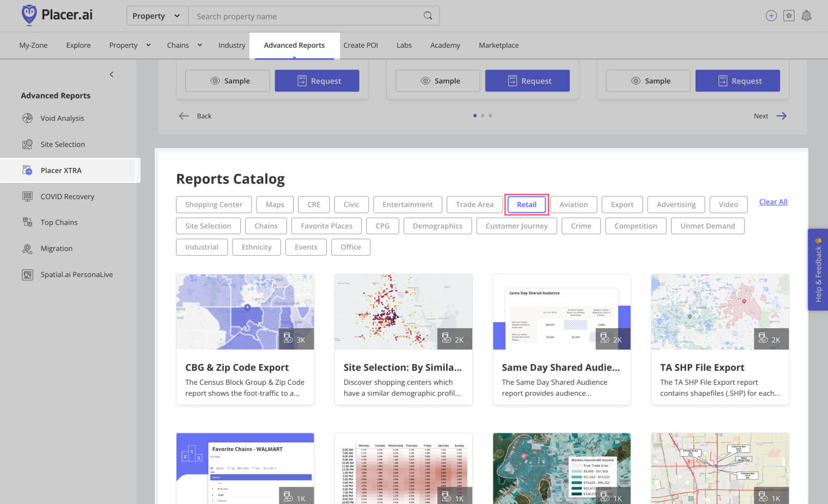828x504 pixels.
Task: Click the Top Chains sidebar icon
Action: click(x=27, y=222)
